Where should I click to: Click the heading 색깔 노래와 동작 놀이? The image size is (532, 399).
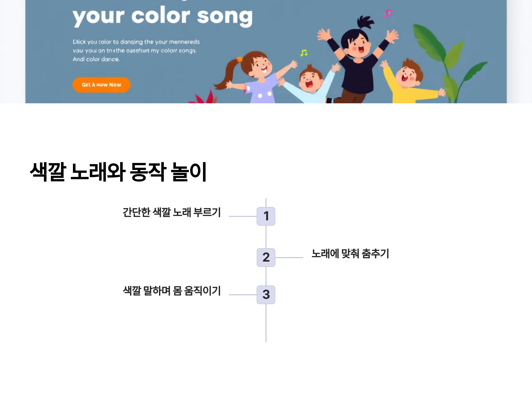pos(118,172)
